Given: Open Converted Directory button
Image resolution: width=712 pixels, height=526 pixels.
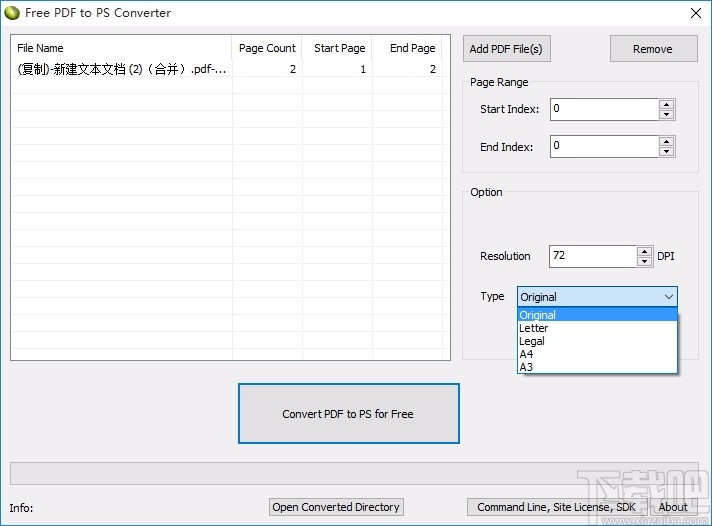Looking at the screenshot, I should tap(336, 507).
